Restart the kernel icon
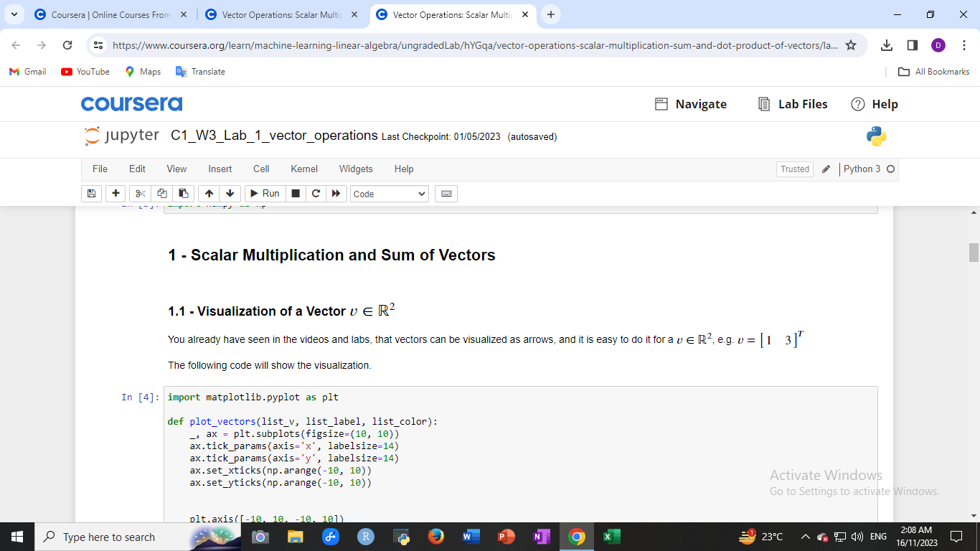980x551 pixels. (x=316, y=194)
